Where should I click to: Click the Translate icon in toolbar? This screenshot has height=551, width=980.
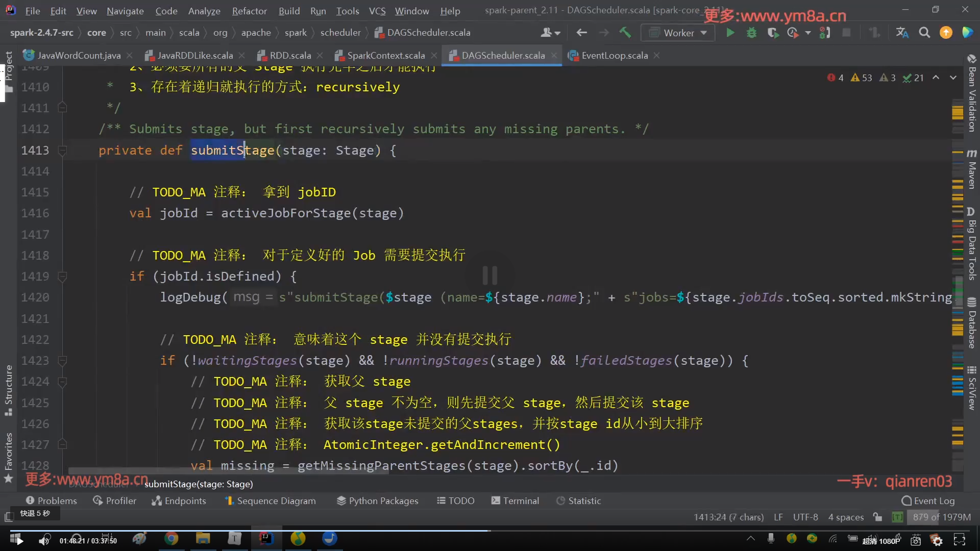902,33
